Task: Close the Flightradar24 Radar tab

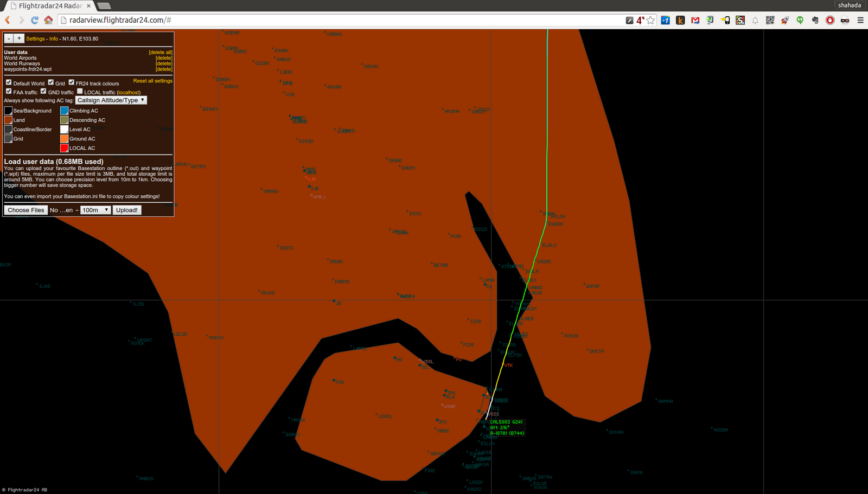Action: point(88,6)
